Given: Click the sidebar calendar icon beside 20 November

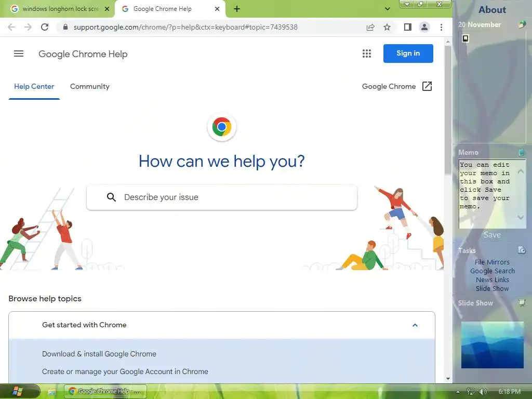Looking at the screenshot, I should point(522,24).
